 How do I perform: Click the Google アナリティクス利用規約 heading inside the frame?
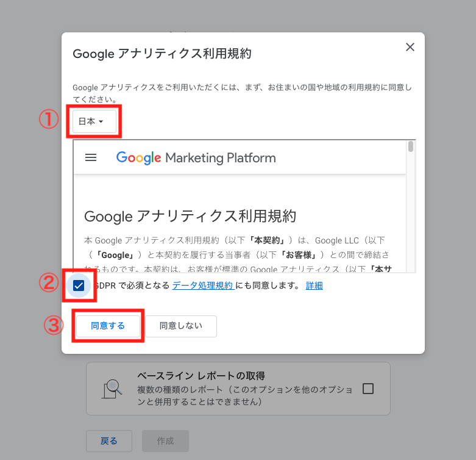(190, 217)
